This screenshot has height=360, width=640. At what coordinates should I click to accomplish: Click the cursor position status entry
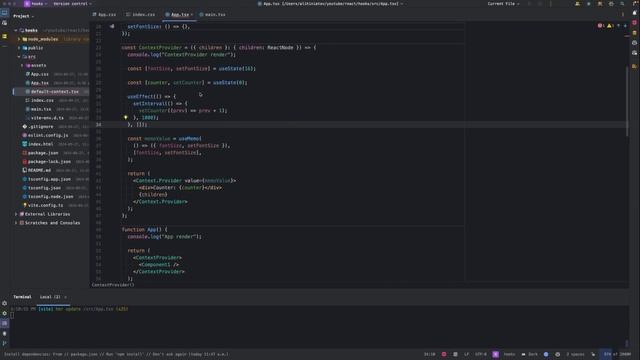(x=429, y=354)
